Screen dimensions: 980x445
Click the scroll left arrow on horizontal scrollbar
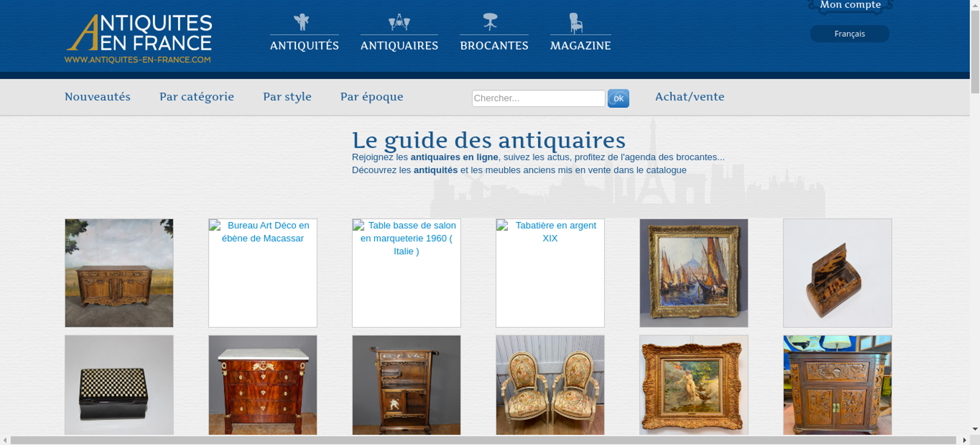(5, 440)
